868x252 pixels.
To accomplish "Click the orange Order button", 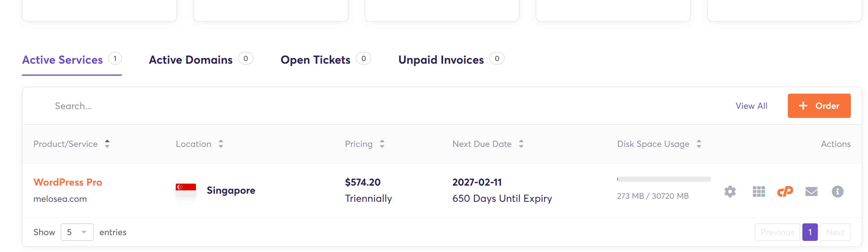I will pos(819,106).
